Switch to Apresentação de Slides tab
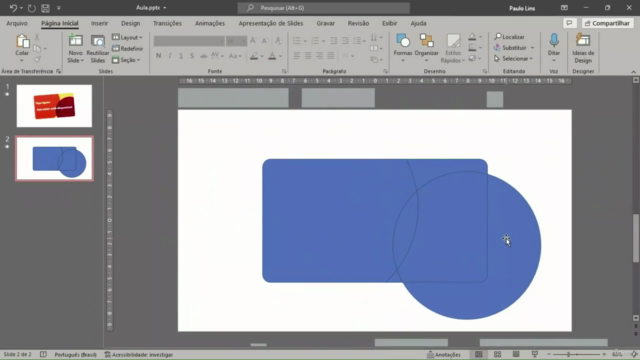This screenshot has width=640, height=360. point(271,23)
